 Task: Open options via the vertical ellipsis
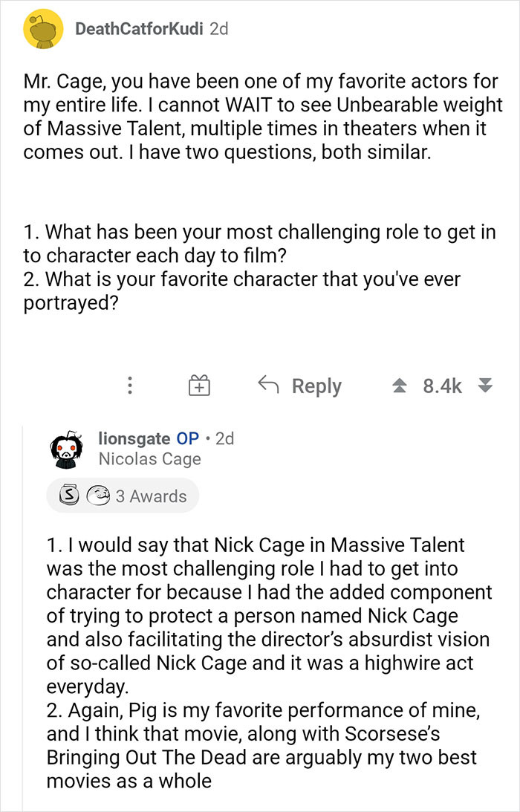[130, 385]
